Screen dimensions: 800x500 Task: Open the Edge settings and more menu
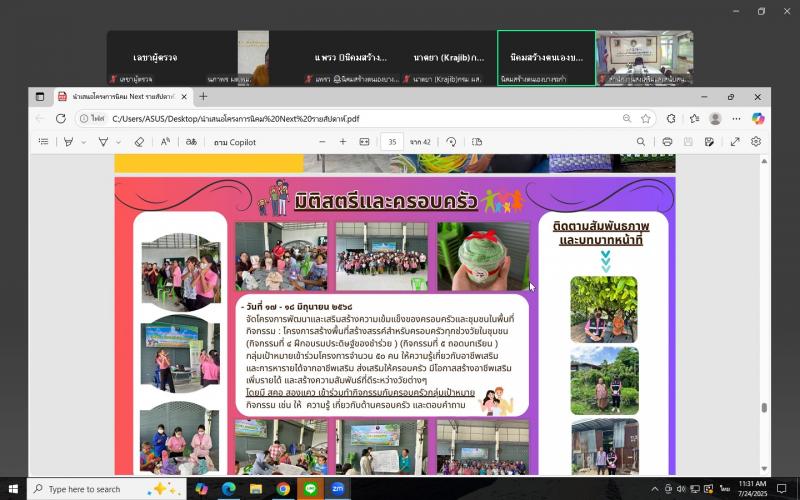736,118
